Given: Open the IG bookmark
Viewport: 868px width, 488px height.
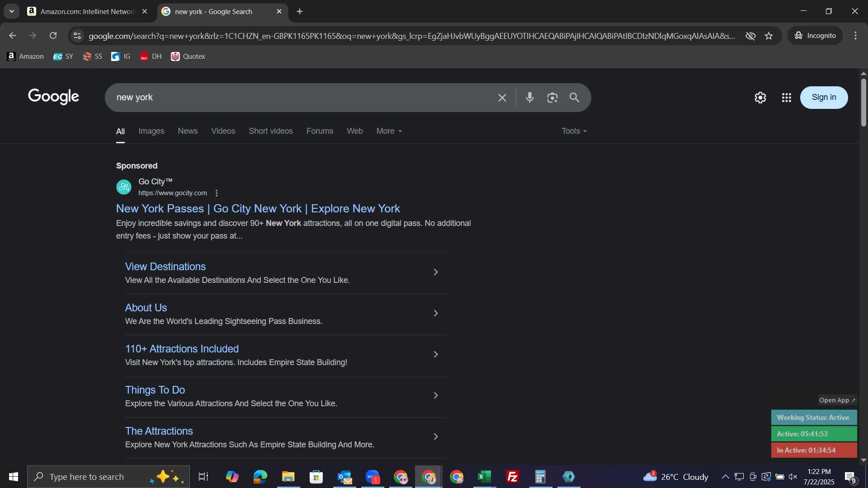Looking at the screenshot, I should (121, 56).
